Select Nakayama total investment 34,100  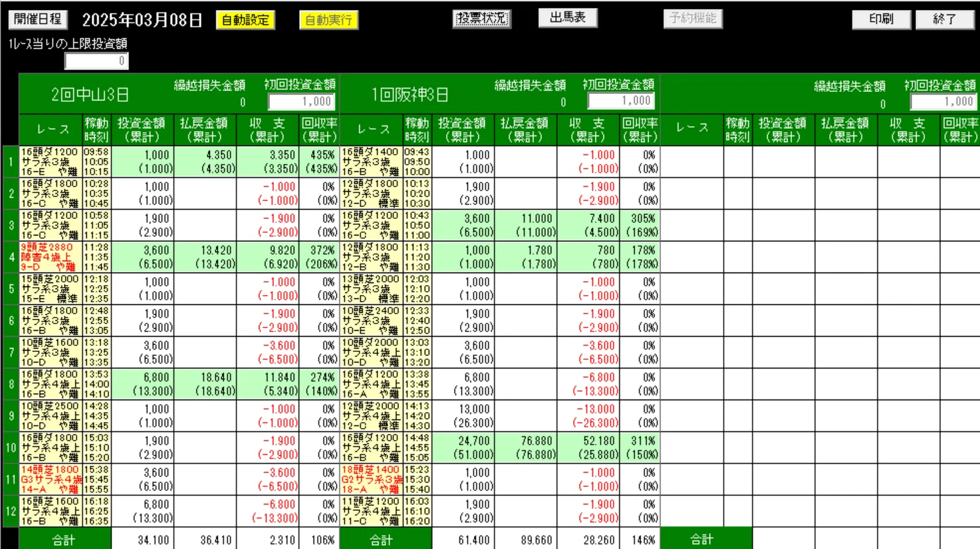click(x=154, y=540)
